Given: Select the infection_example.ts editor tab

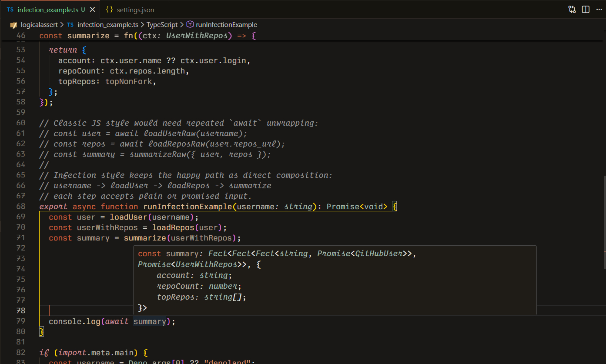Looking at the screenshot, I should (48, 10).
